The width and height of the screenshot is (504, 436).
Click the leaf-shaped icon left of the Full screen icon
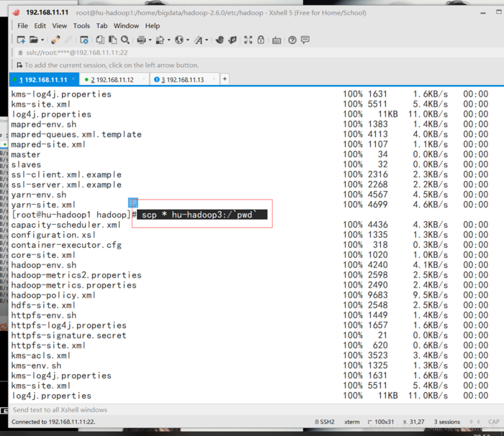tap(233, 40)
